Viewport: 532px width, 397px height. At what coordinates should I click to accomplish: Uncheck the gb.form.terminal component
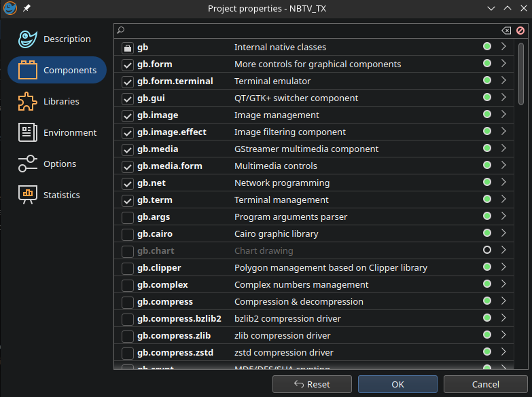[127, 81]
